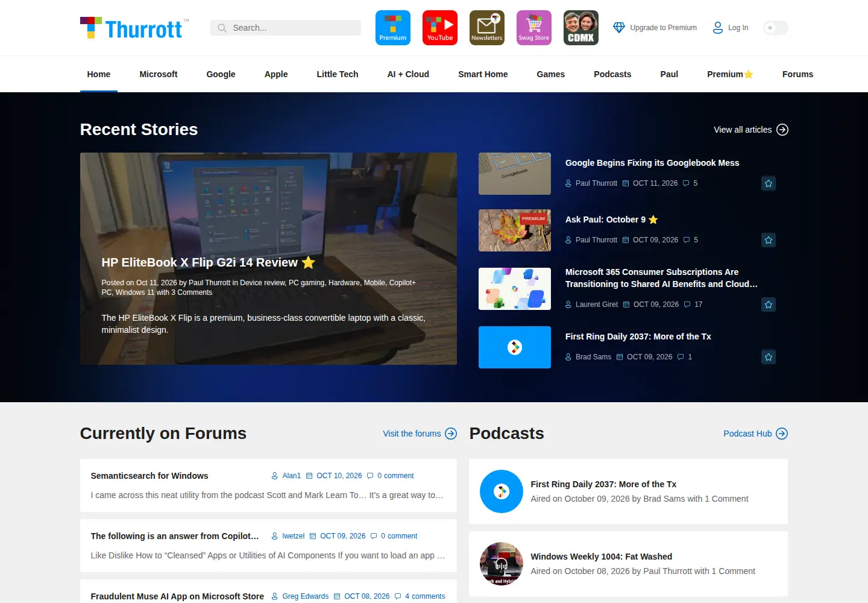Image resolution: width=868 pixels, height=603 pixels.
Task: Click the arrow icon beside Visit the forums
Action: point(451,434)
